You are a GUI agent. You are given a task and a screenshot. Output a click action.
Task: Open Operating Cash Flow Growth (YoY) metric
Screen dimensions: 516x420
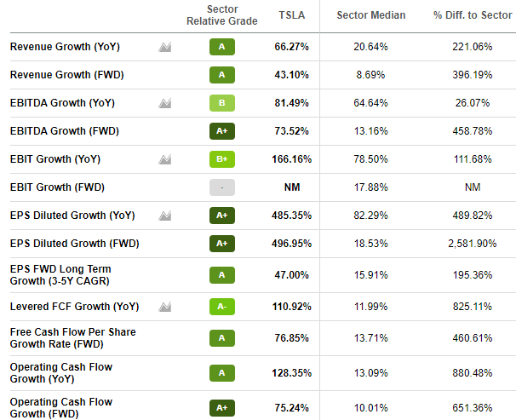tap(60, 372)
